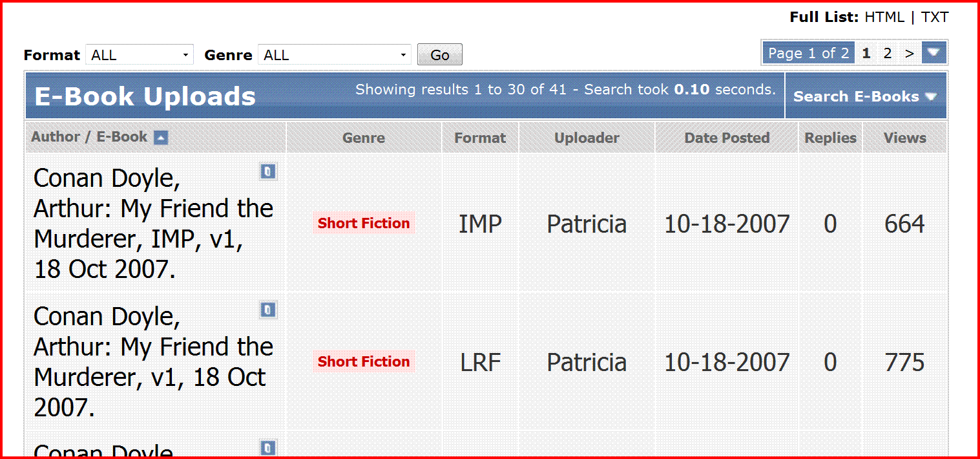Sort by Uploader column header
Viewport: 980px width, 459px height.
pyautogui.click(x=587, y=138)
